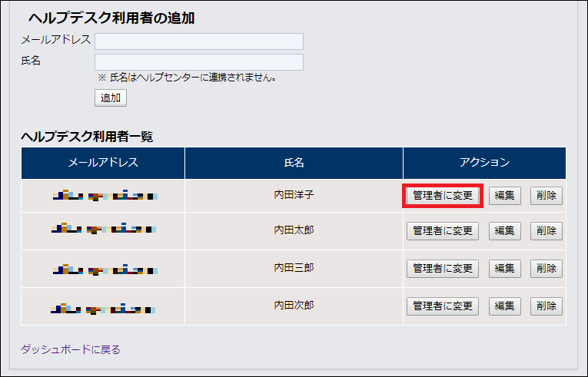Open 編集 for 内田三郎

504,268
